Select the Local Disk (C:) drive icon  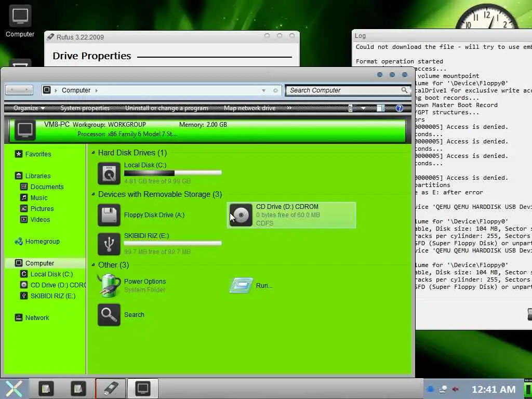point(109,174)
